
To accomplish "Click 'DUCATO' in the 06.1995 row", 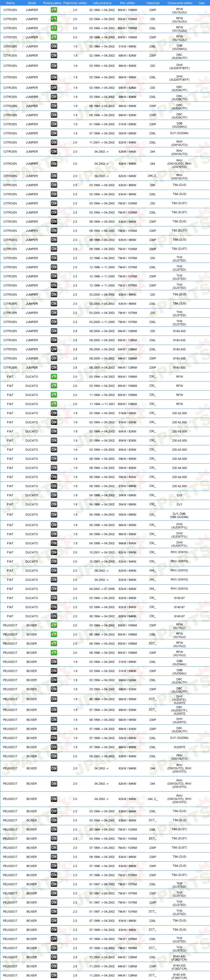I will click(x=32, y=486).
